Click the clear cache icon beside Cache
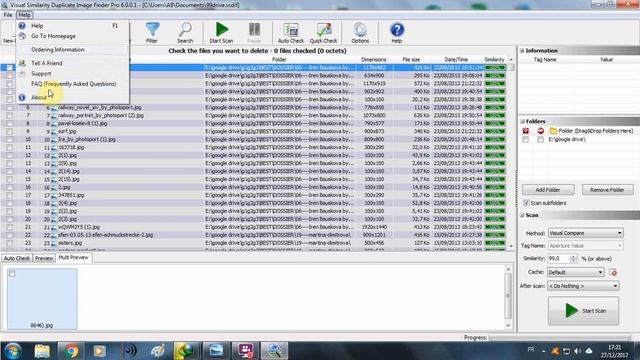640x360 pixels. click(x=613, y=272)
